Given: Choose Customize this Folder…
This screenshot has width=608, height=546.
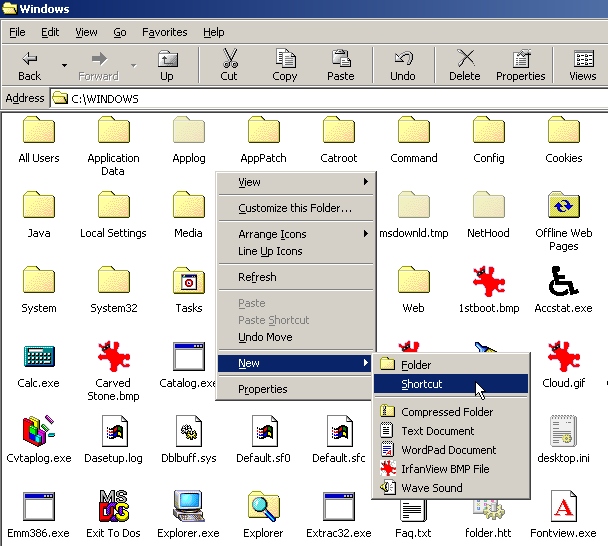Looking at the screenshot, I should pos(295,208).
